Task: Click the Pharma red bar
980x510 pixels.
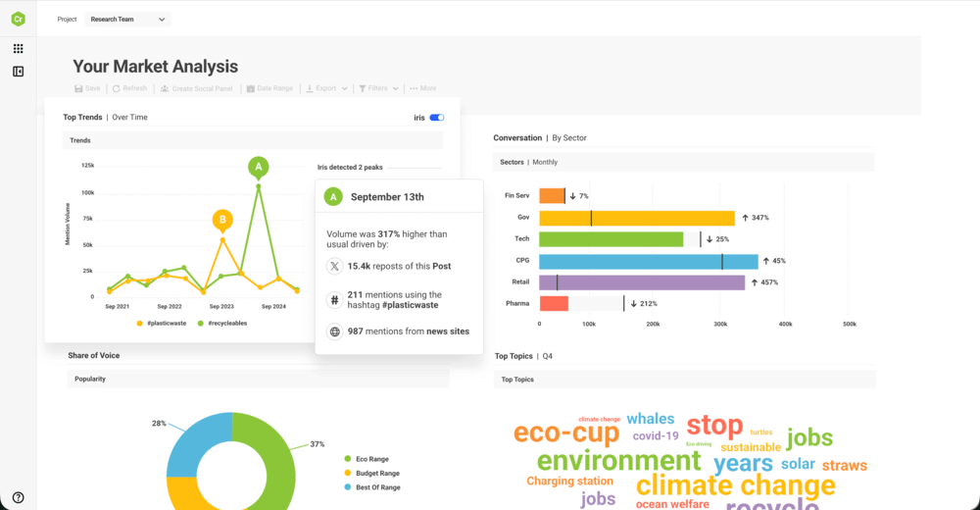Action: tap(554, 303)
